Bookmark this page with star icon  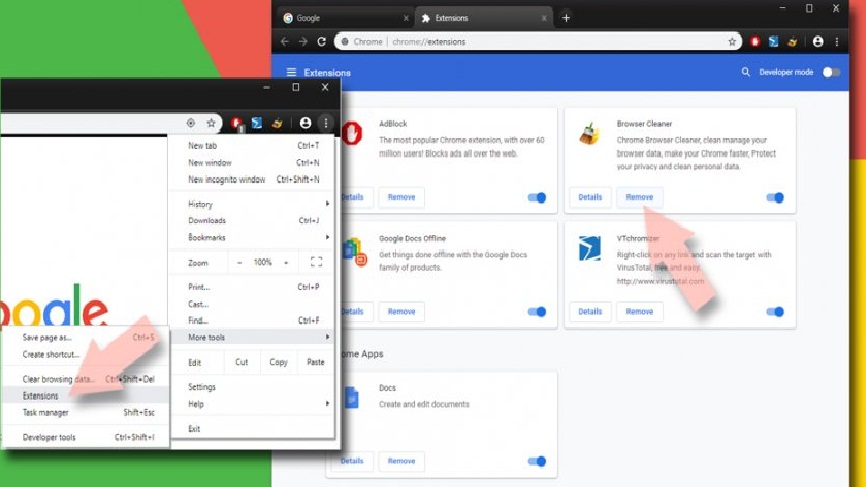733,42
